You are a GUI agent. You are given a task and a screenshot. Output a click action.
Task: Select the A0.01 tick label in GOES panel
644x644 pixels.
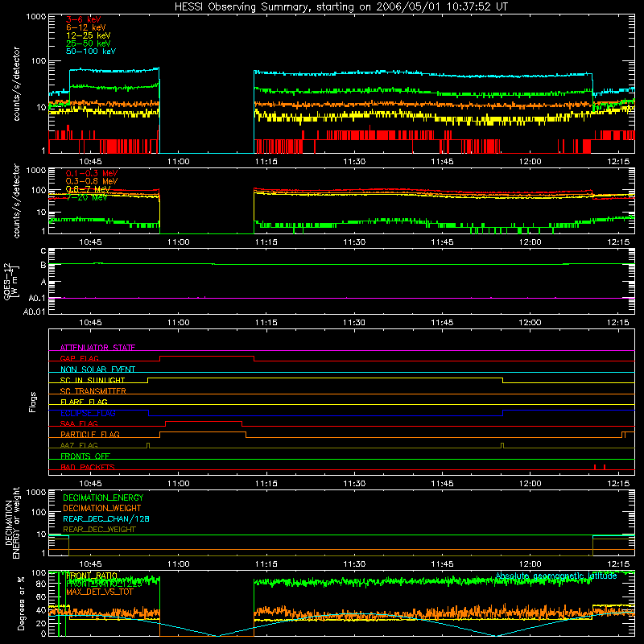(35, 312)
